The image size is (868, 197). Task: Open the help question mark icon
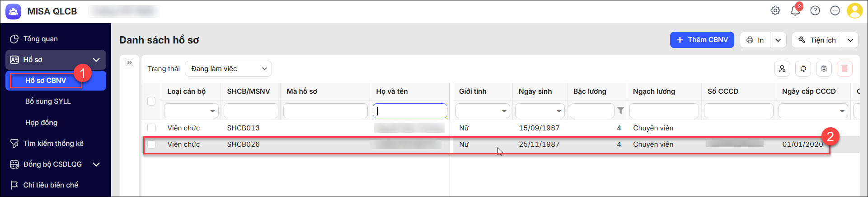[x=815, y=10]
